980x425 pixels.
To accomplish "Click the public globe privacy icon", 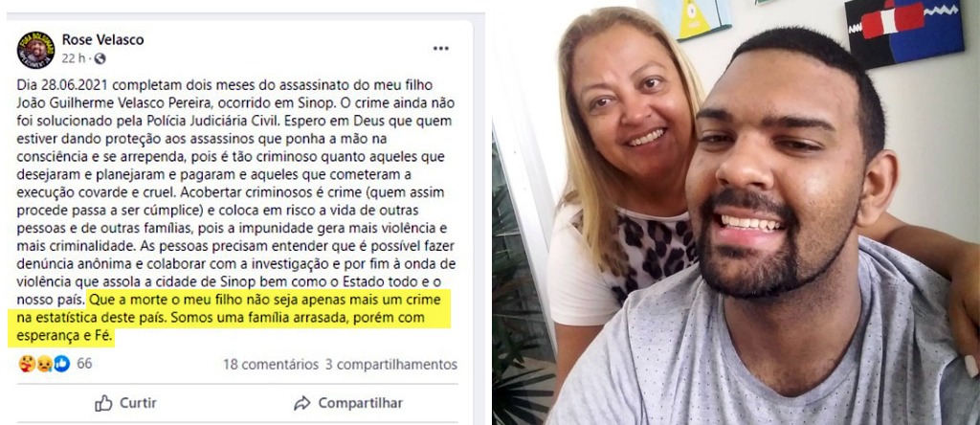I will pos(100,58).
